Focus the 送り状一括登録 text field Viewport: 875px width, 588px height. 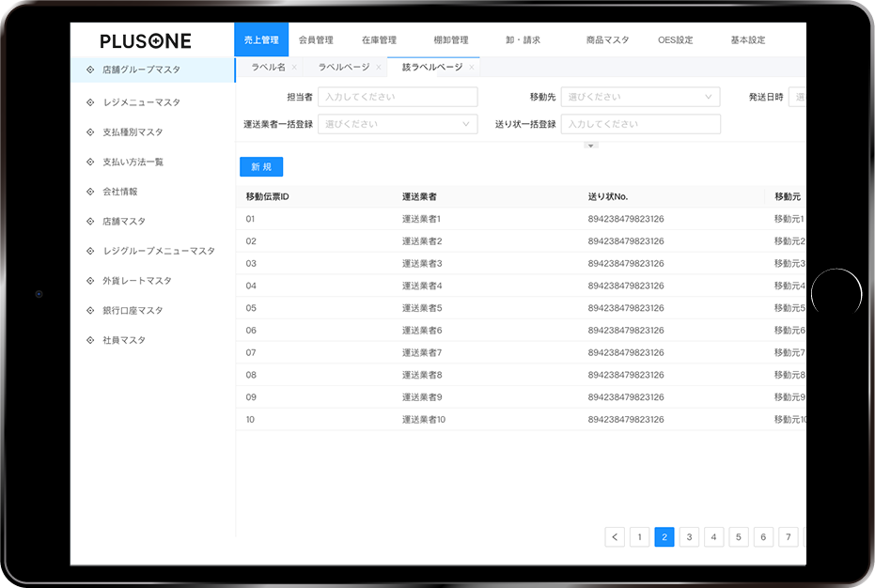point(640,124)
